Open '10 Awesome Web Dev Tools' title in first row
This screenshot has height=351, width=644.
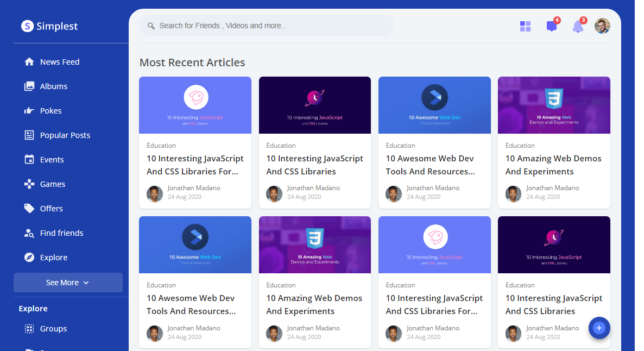pos(430,165)
